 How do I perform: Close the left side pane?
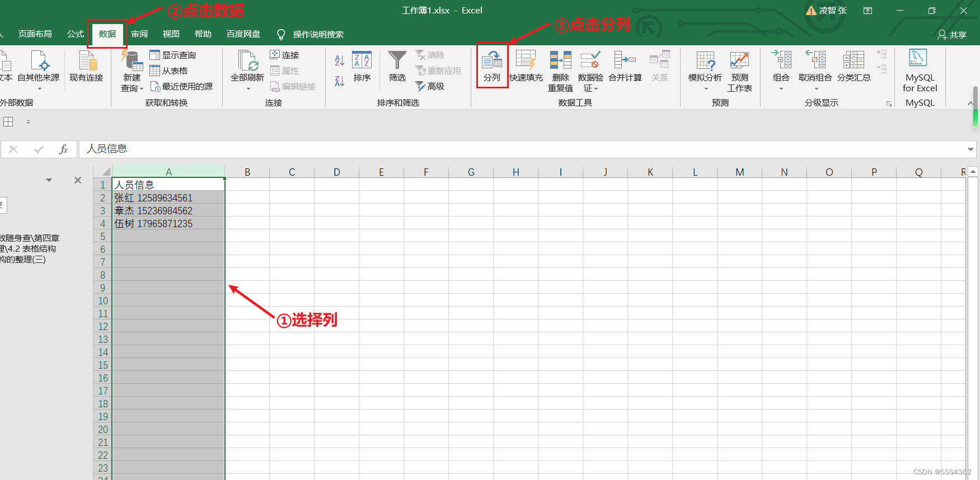pyautogui.click(x=78, y=180)
